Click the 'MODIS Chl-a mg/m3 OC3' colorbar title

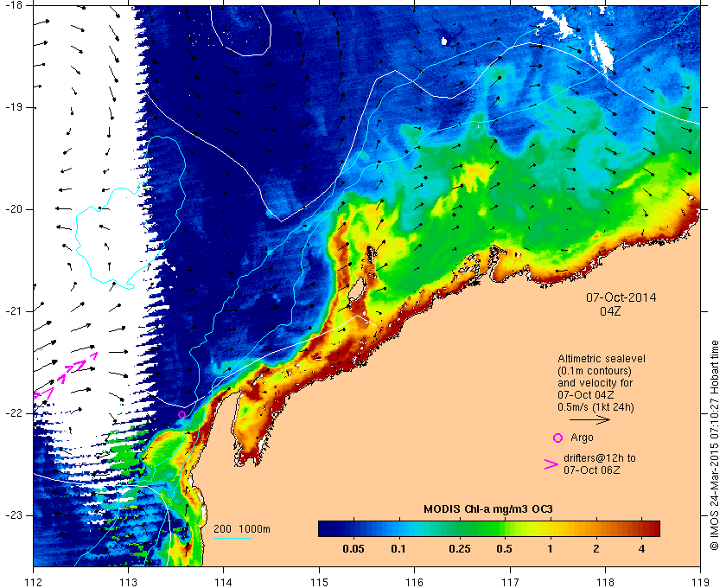(x=488, y=509)
